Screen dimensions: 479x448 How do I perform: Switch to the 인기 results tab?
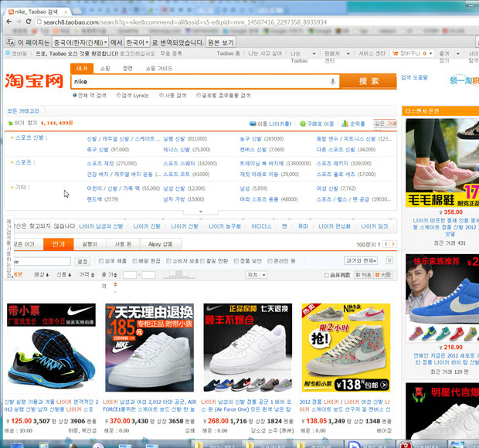(x=59, y=244)
